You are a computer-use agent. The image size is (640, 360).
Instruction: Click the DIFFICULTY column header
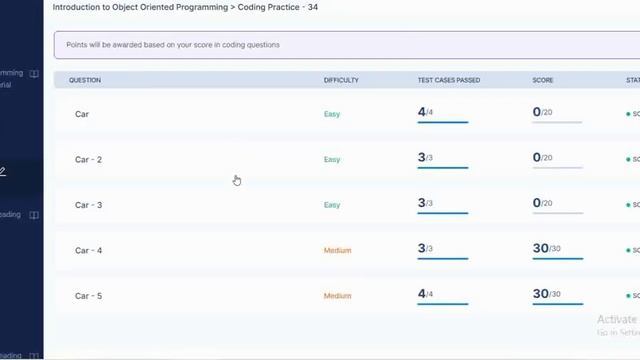tap(341, 80)
